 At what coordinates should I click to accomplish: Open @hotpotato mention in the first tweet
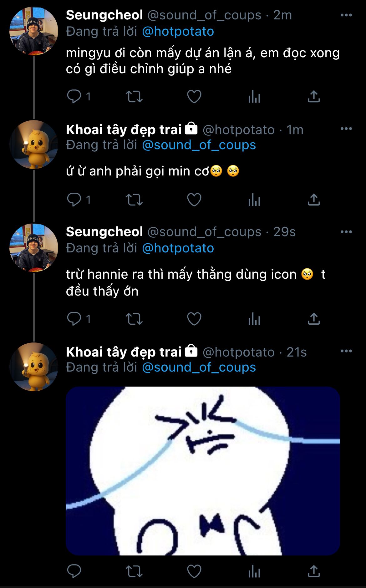(178, 32)
